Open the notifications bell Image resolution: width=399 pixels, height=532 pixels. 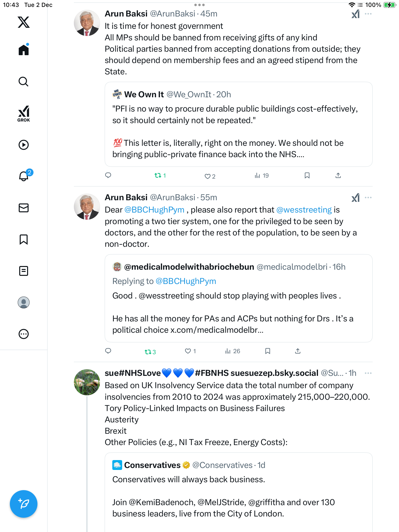click(24, 176)
